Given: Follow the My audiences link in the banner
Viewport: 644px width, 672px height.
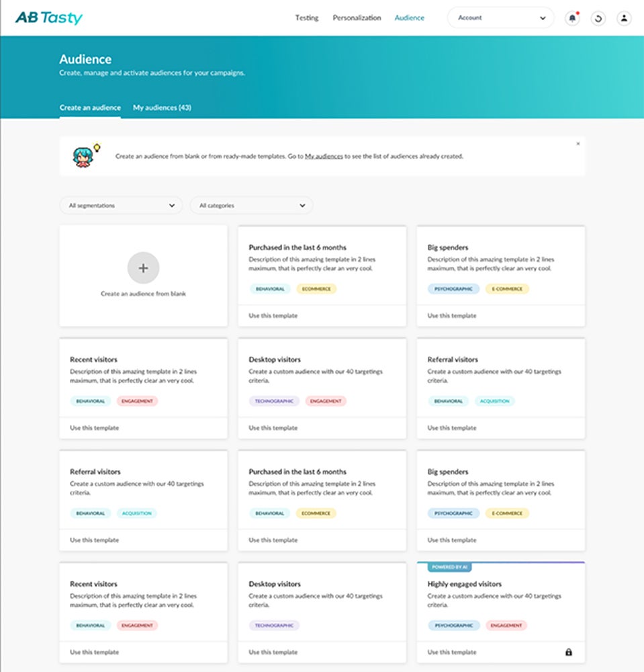Looking at the screenshot, I should pyautogui.click(x=324, y=157).
